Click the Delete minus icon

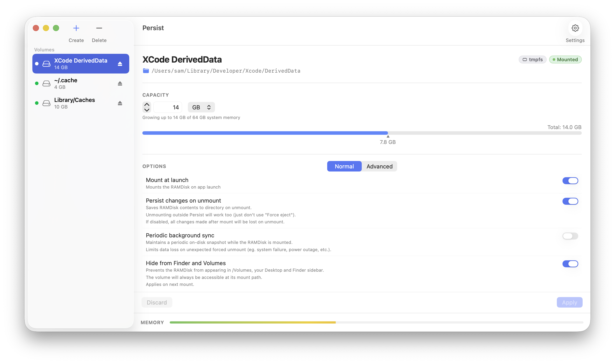tap(99, 28)
